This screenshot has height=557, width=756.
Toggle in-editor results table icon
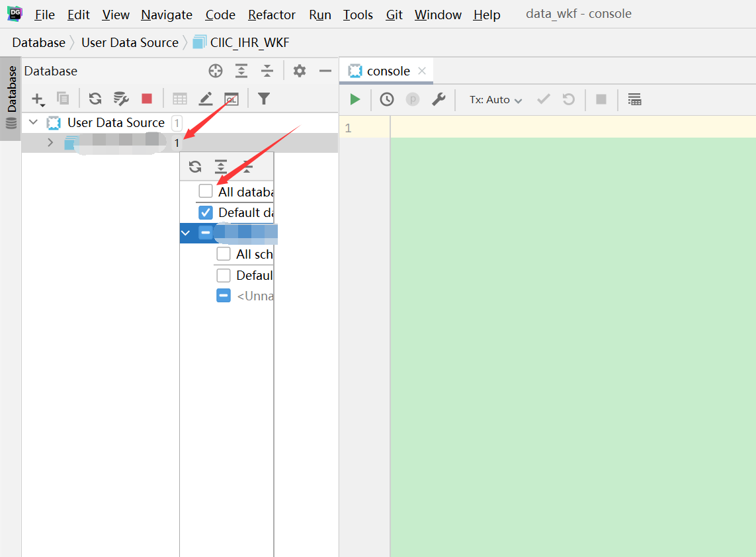(634, 99)
